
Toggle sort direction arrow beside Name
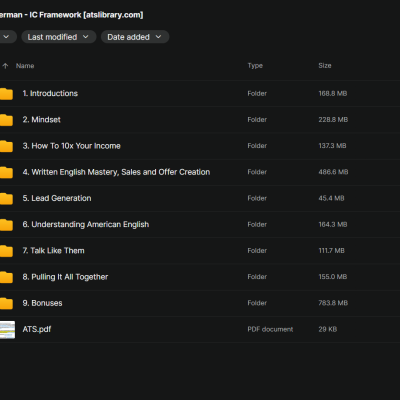pos(5,66)
